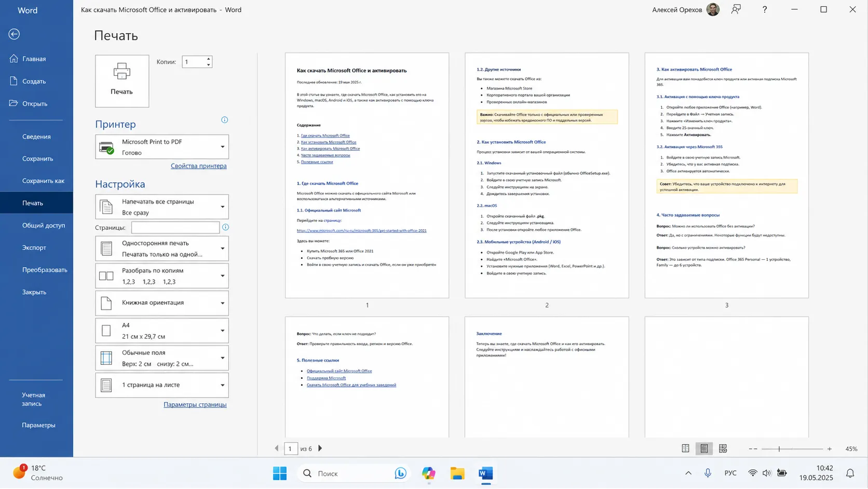The image size is (868, 489).
Task: Click the zoom in plus button
Action: coord(830,448)
